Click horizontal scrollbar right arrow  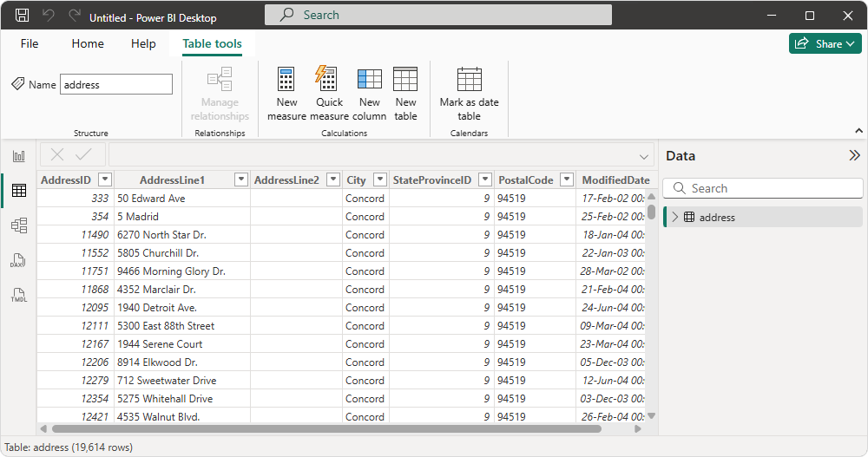pyautogui.click(x=638, y=428)
